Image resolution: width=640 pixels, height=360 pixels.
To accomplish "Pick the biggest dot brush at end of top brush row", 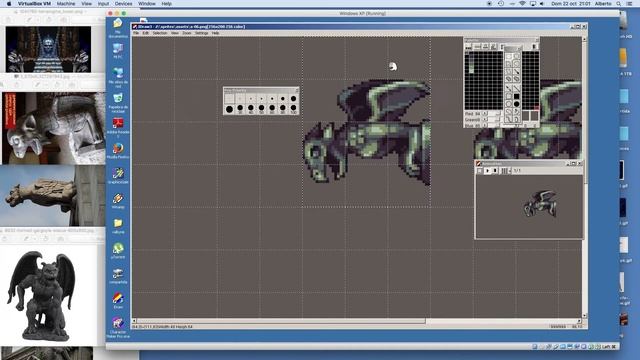I will tap(293, 98).
